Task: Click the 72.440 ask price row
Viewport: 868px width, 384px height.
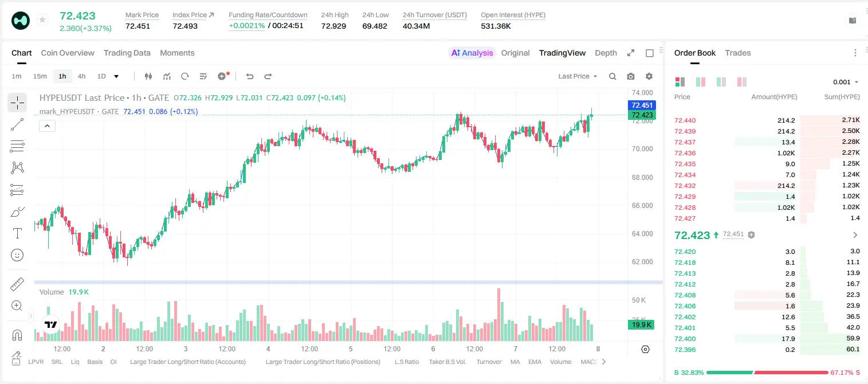Action: (767, 120)
